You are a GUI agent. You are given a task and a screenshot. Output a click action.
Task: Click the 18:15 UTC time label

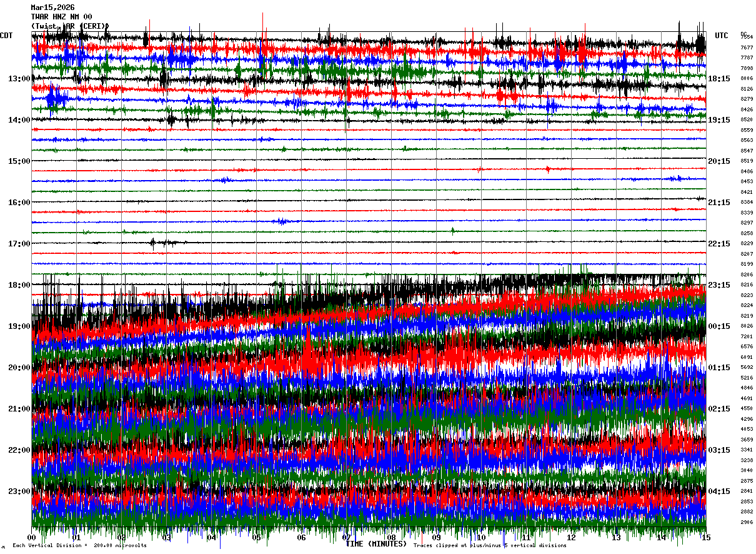719,79
